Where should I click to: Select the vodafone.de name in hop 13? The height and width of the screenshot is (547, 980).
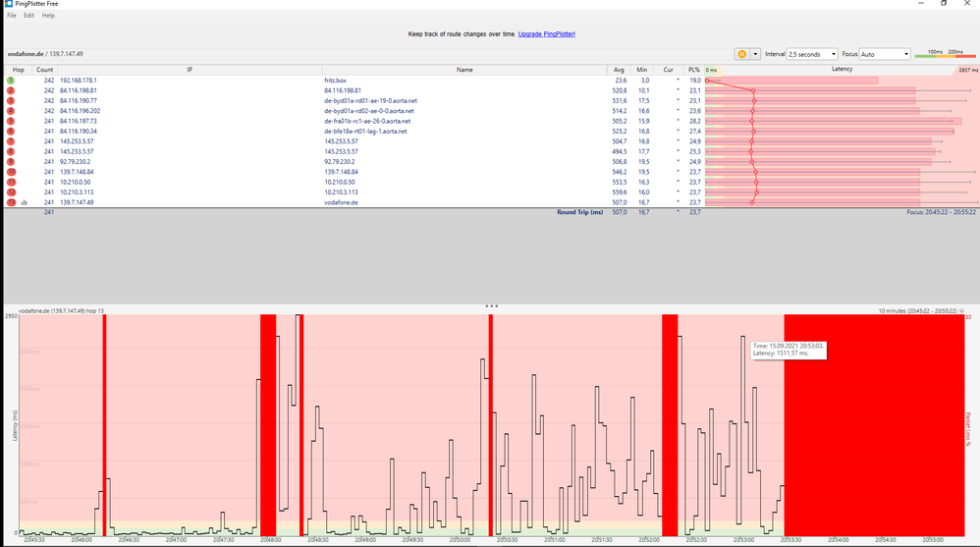click(x=341, y=202)
